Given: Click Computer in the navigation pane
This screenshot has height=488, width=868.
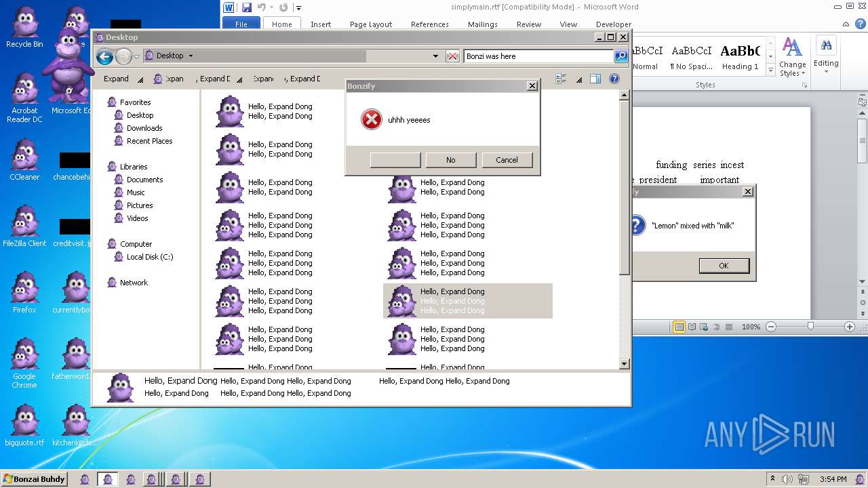Looking at the screenshot, I should [136, 244].
